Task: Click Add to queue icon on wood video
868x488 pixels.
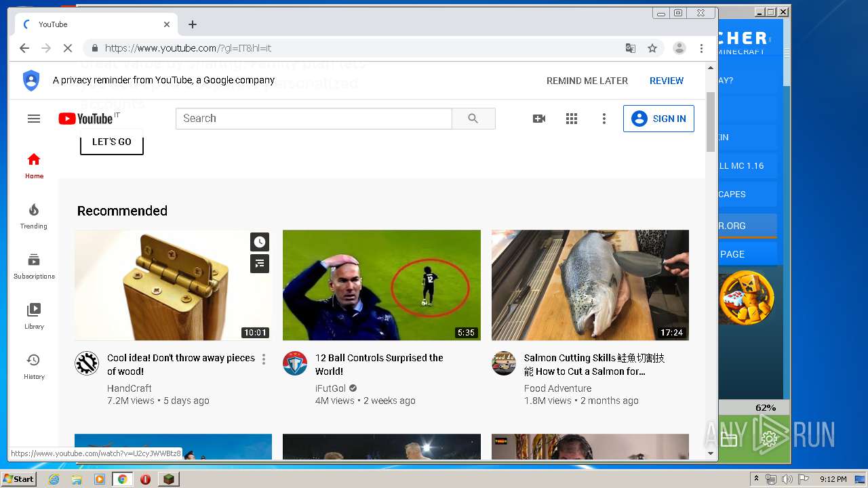Action: [260, 264]
